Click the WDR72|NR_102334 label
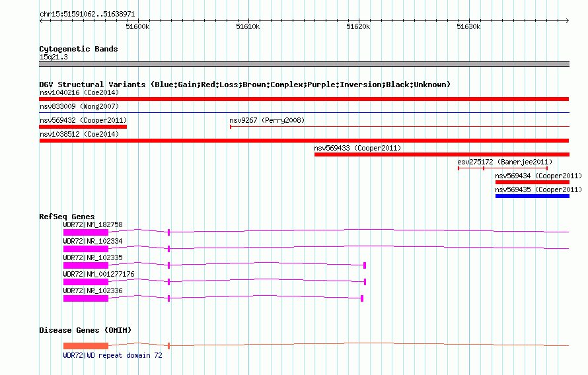 click(92, 241)
